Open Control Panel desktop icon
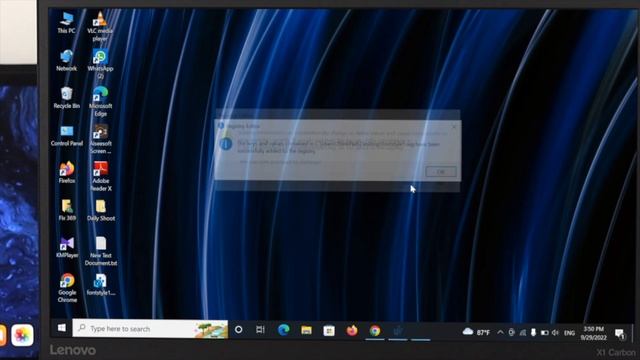This screenshot has height=360, width=640. tap(67, 136)
